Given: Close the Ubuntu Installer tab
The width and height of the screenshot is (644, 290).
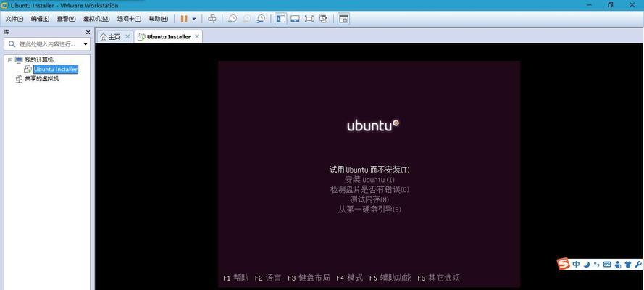Looking at the screenshot, I should click(197, 36).
